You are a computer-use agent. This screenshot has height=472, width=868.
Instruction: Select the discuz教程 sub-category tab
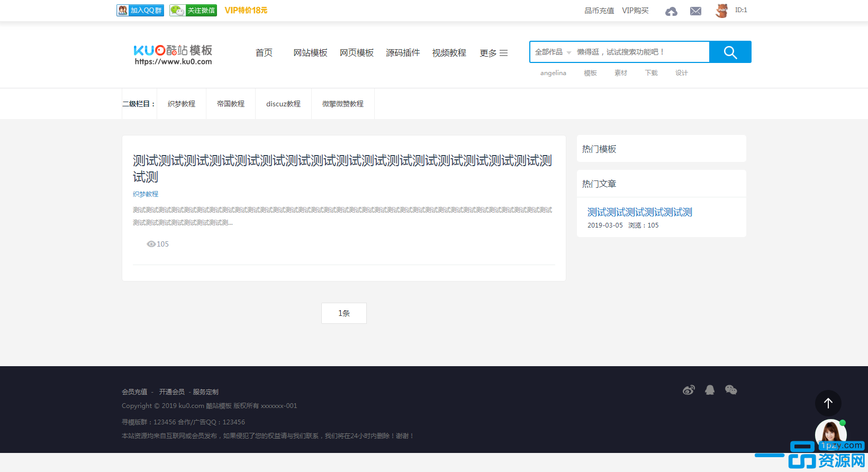[283, 104]
